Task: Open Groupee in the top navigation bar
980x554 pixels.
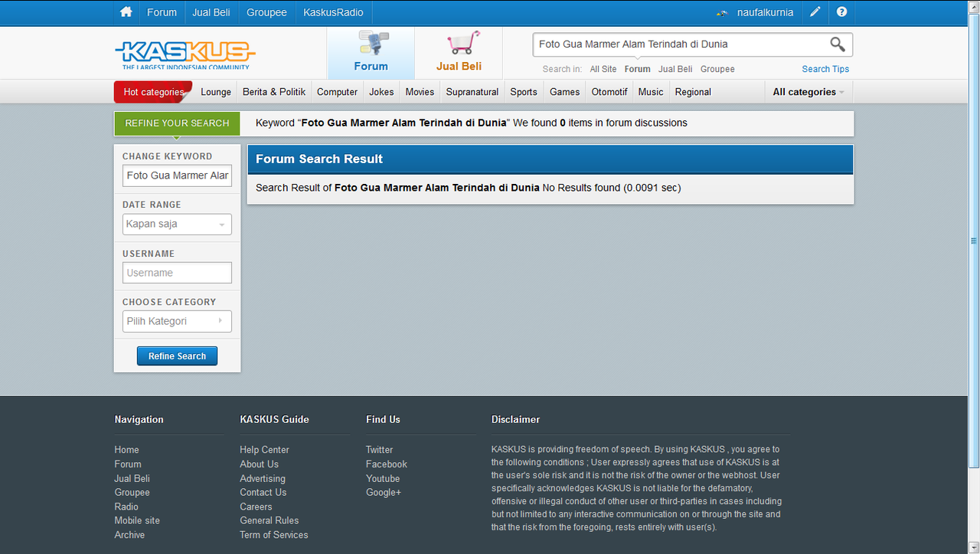Action: tap(266, 12)
